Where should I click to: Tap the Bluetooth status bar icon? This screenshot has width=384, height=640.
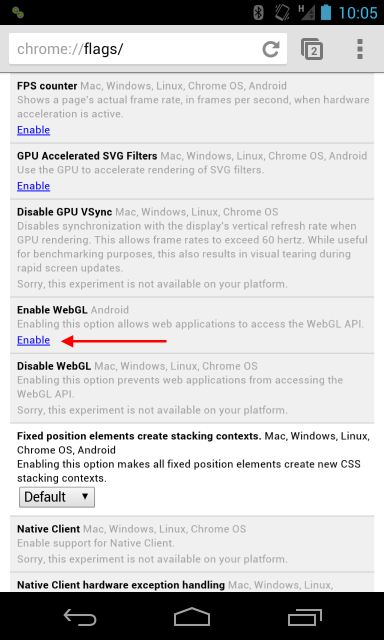(x=258, y=13)
